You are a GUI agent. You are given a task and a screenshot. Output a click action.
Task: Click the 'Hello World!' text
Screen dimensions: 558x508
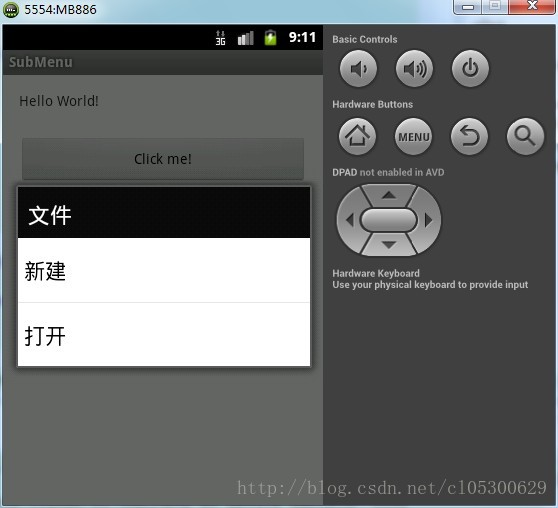click(x=59, y=101)
